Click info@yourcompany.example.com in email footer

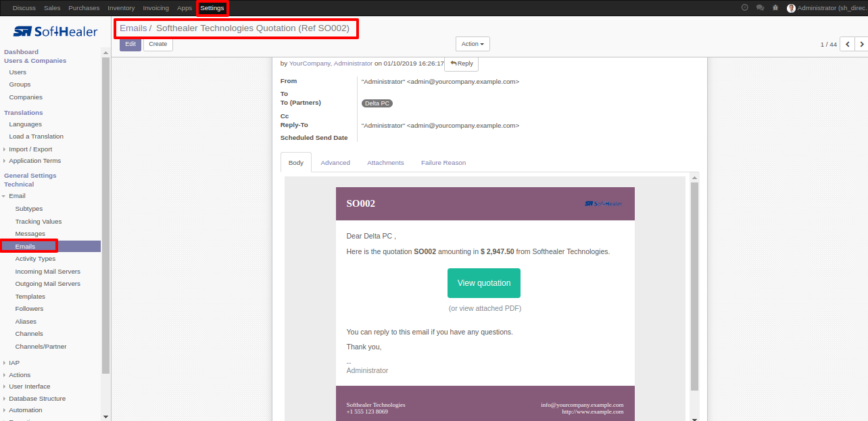click(x=582, y=405)
